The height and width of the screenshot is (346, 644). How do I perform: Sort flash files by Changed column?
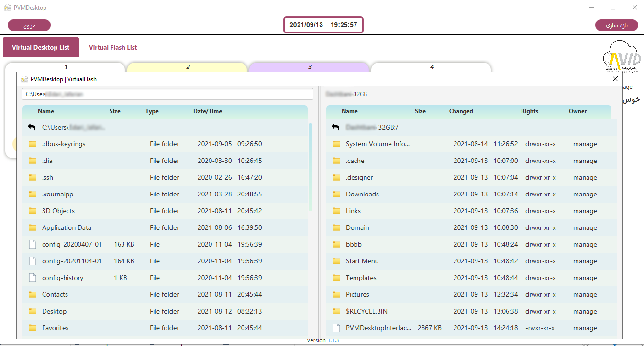point(461,111)
